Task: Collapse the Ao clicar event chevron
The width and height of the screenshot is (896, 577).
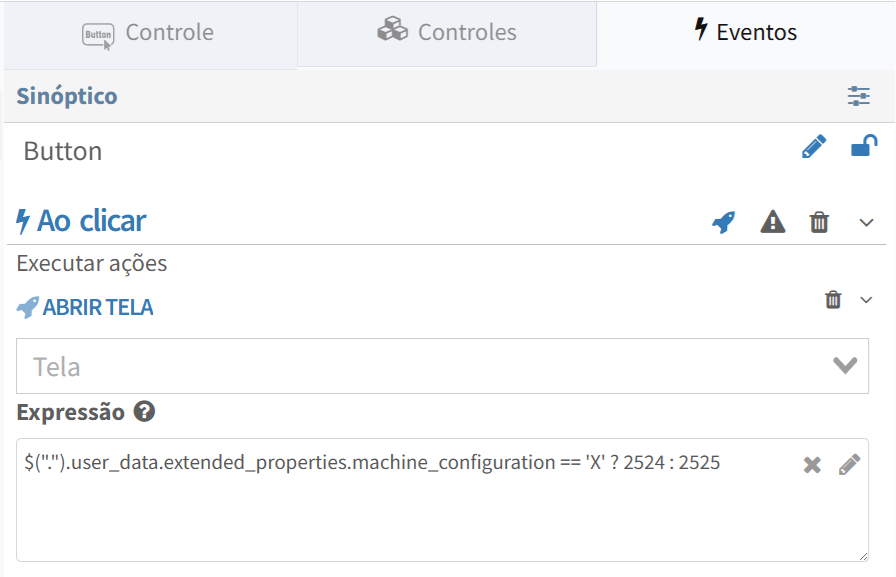Action: point(866,223)
